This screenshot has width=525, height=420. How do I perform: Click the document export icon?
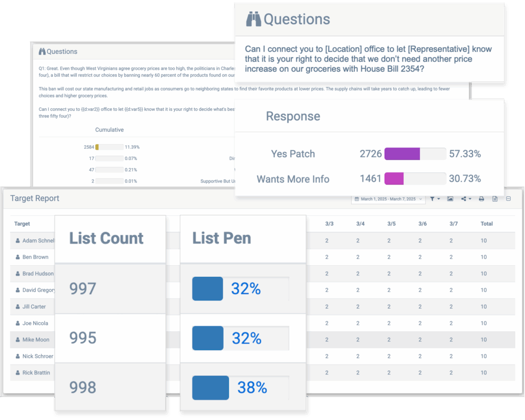click(495, 199)
